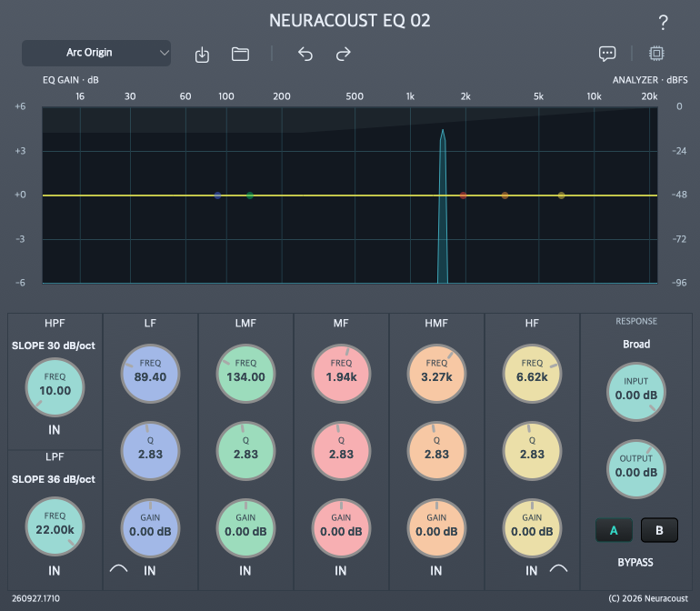Click the NEURACOUST EQ 02 title
The image size is (700, 611).
[x=350, y=21]
